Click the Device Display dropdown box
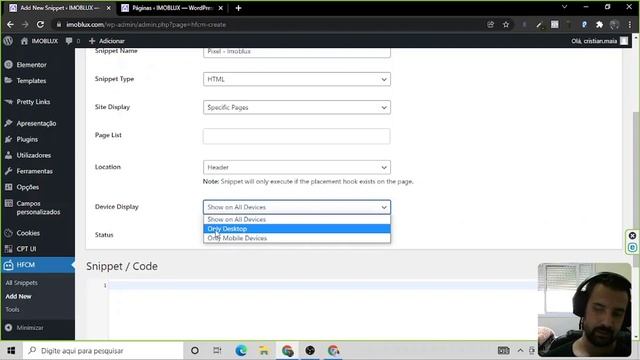 coord(297,207)
